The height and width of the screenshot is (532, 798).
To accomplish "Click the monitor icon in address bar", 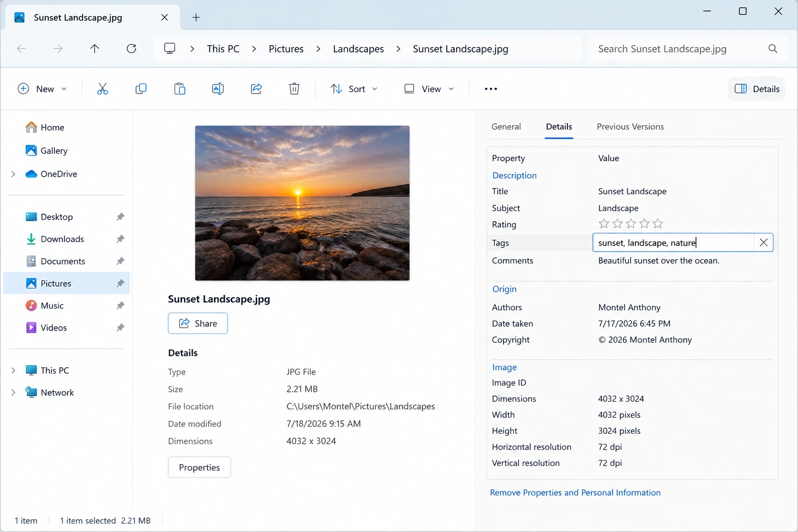I will point(170,48).
